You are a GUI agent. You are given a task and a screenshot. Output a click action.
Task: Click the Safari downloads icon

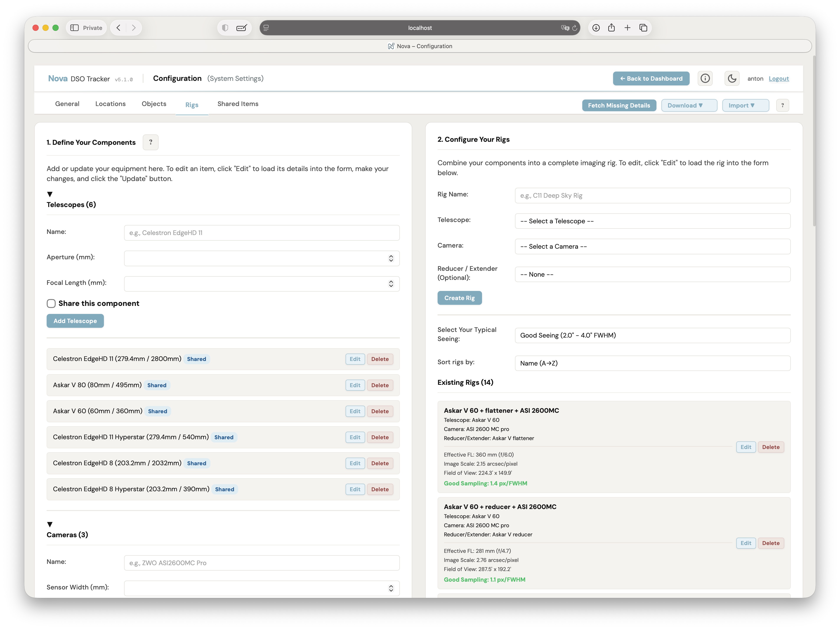click(596, 28)
